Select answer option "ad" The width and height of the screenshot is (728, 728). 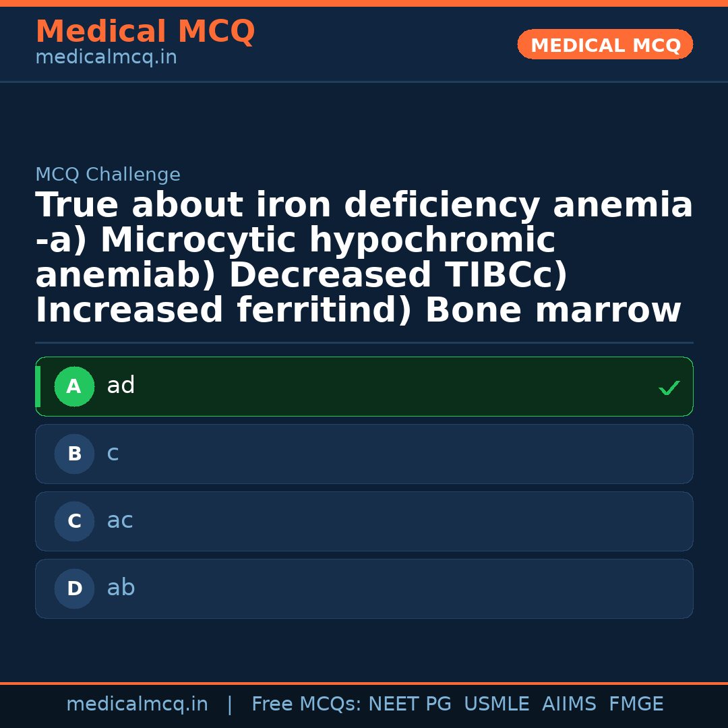point(364,386)
